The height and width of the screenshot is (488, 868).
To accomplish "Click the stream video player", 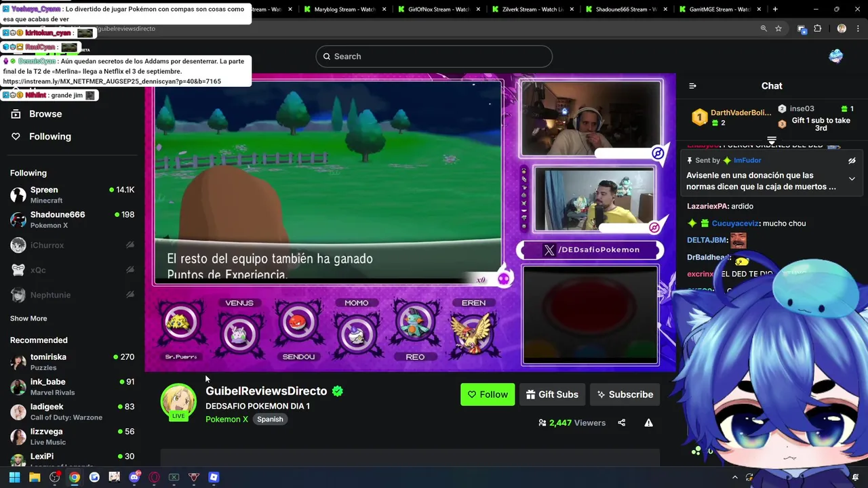I will point(410,223).
